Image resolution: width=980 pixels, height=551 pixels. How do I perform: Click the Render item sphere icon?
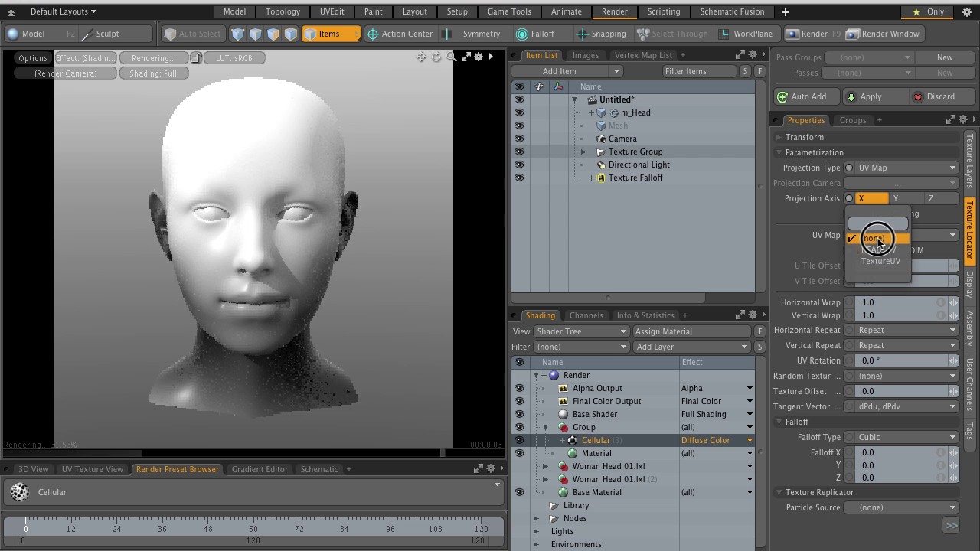554,375
